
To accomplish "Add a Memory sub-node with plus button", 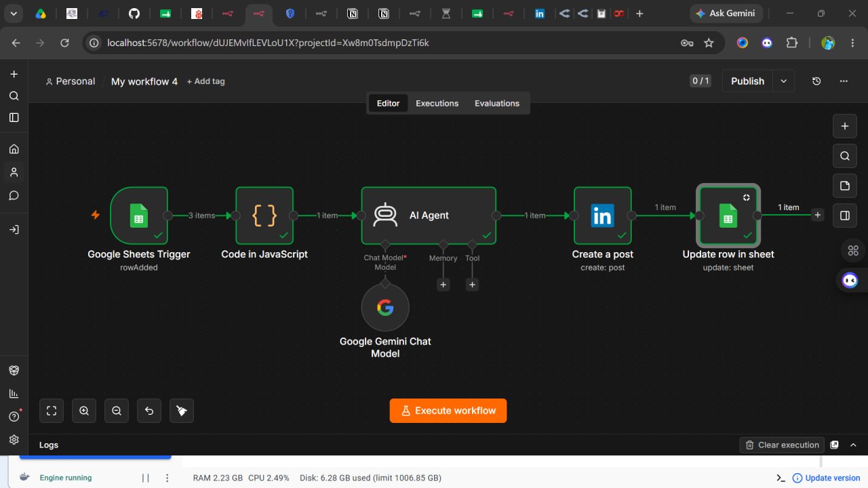I will (x=443, y=285).
